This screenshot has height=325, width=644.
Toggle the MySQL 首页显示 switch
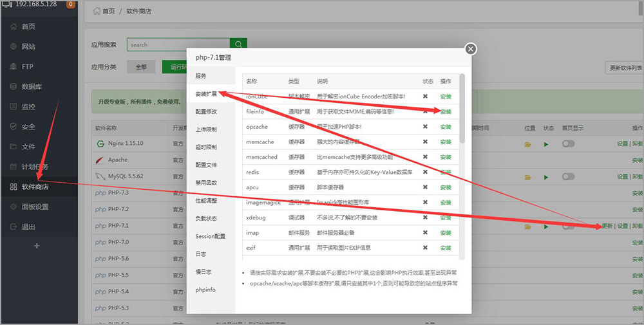click(569, 176)
